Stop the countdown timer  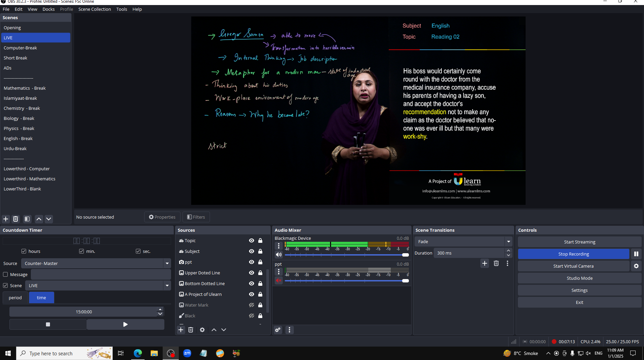point(48,324)
